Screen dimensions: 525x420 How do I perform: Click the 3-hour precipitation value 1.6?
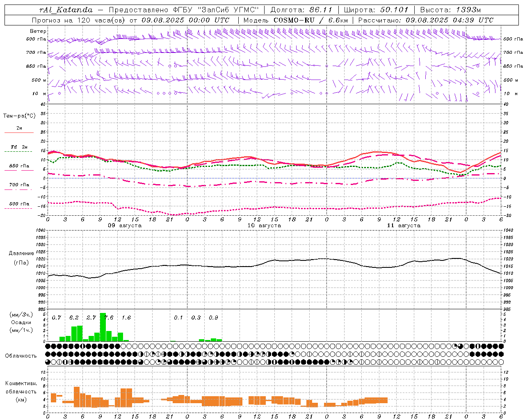click(x=126, y=318)
